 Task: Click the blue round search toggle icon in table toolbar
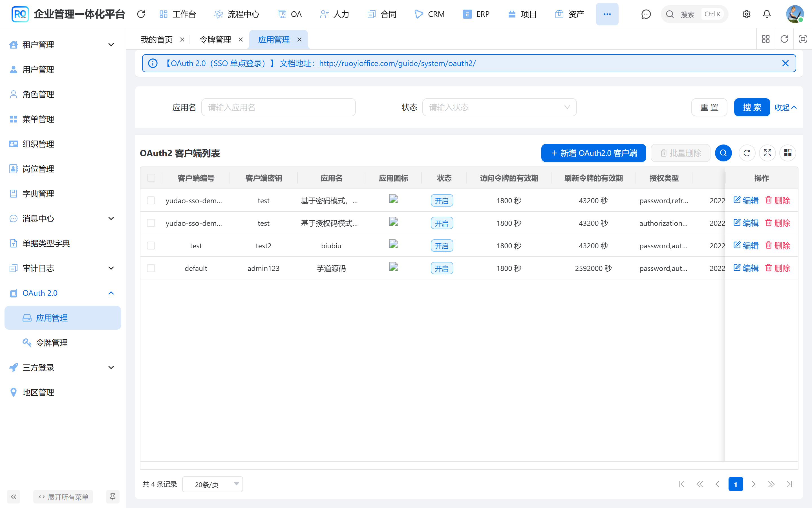click(723, 153)
